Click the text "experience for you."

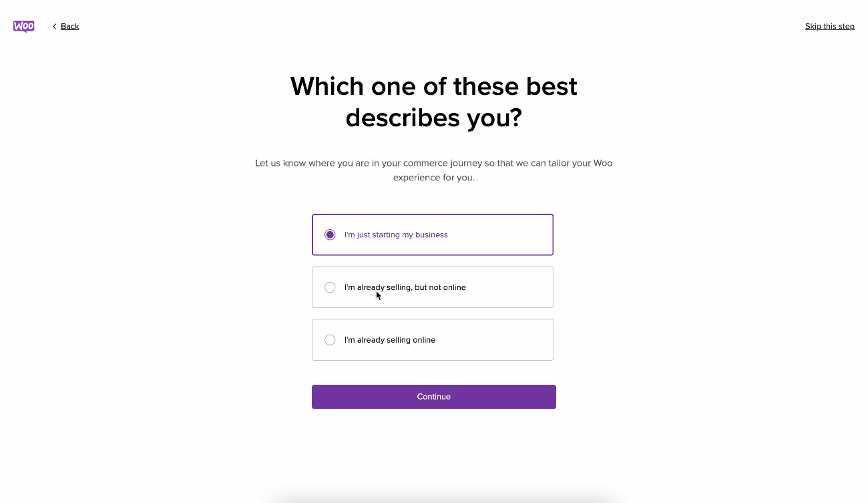[434, 178]
